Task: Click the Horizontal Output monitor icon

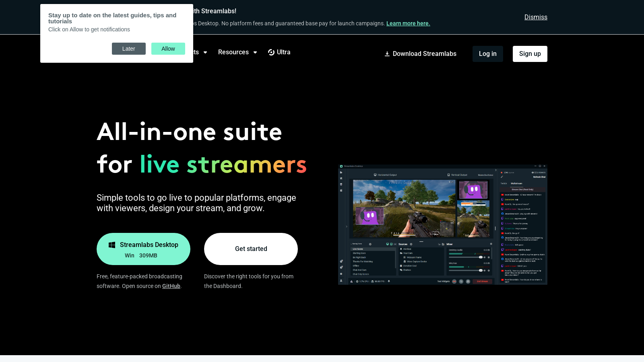Action: click(x=375, y=175)
